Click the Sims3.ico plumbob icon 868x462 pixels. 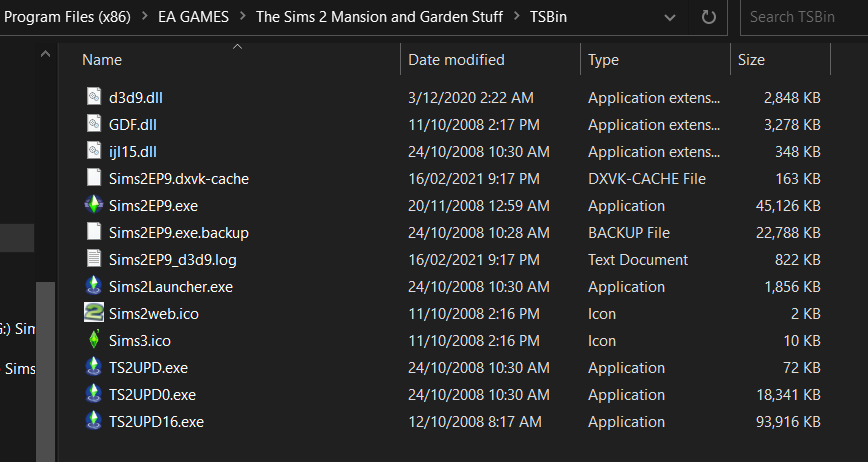94,341
